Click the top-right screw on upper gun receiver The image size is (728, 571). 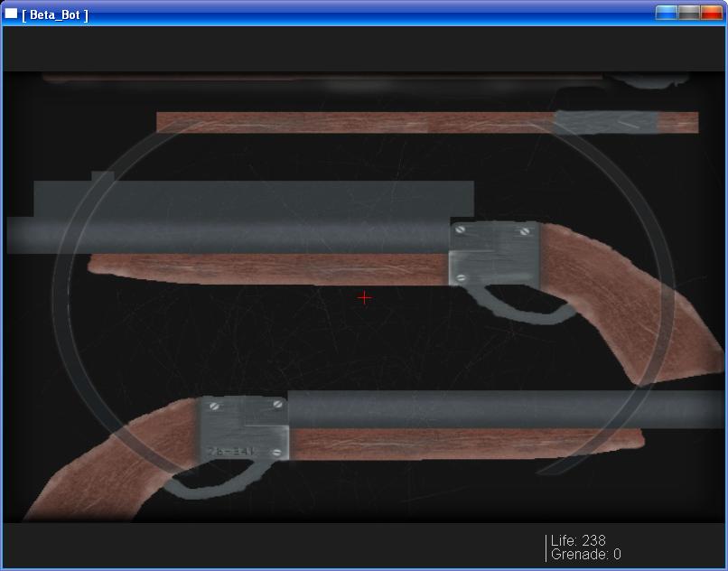click(x=525, y=231)
